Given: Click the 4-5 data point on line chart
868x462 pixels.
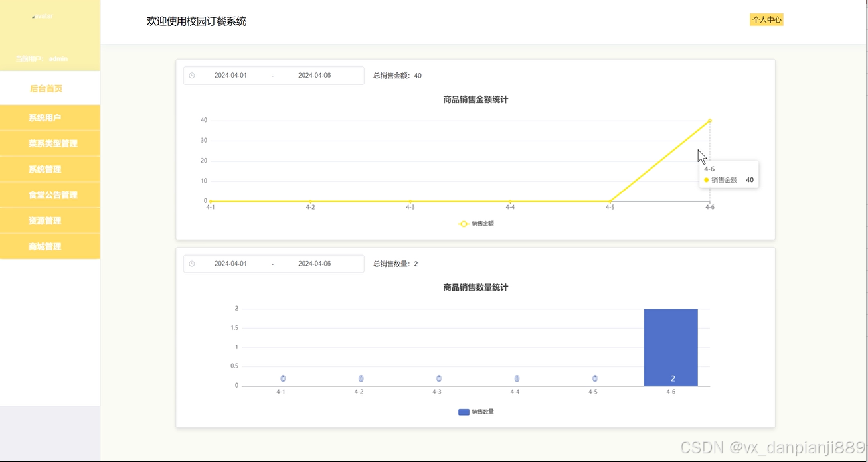Looking at the screenshot, I should (610, 201).
